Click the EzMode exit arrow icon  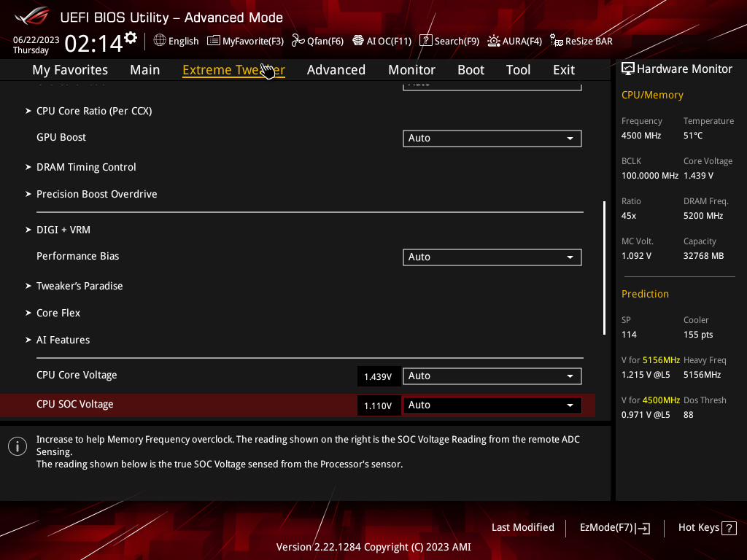[643, 528]
